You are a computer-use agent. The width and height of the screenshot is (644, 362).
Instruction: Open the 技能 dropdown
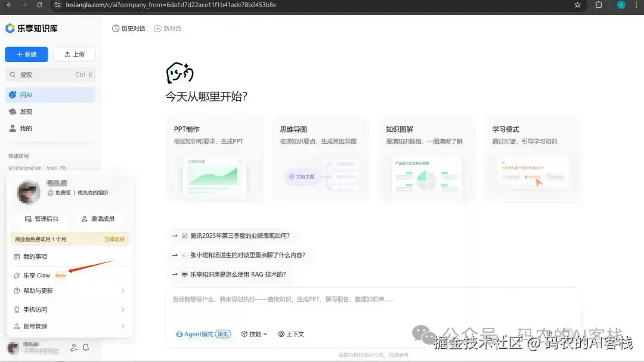click(254, 334)
